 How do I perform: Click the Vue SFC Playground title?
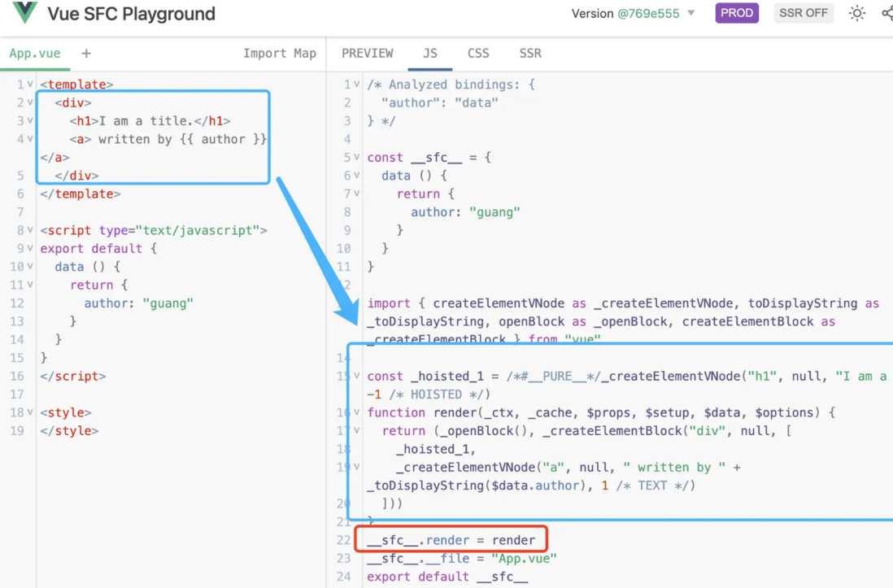pyautogui.click(x=132, y=14)
